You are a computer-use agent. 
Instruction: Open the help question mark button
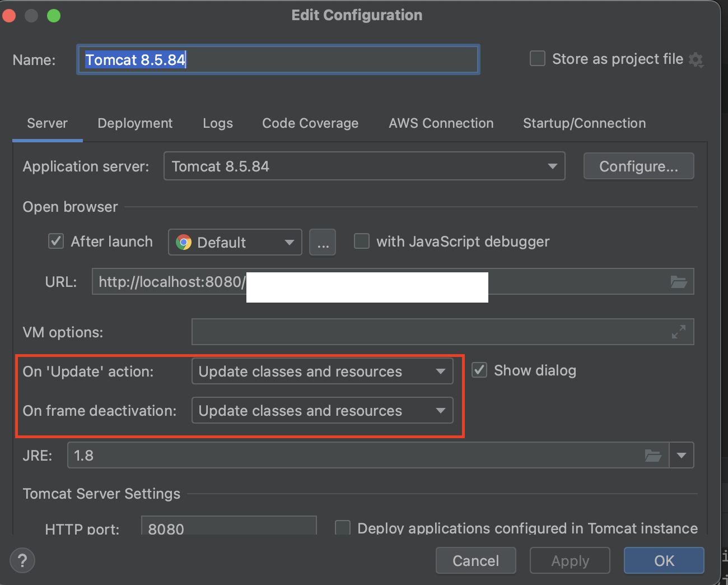pos(22,560)
